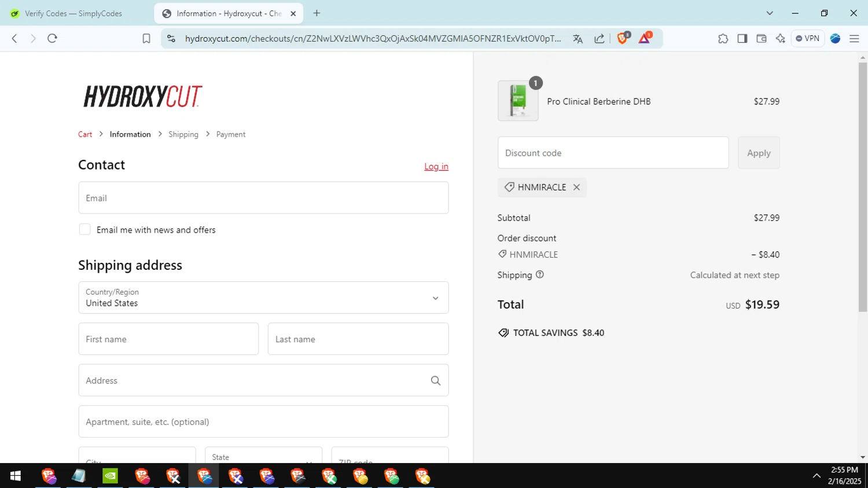Open the Windows Start menu

[x=16, y=476]
